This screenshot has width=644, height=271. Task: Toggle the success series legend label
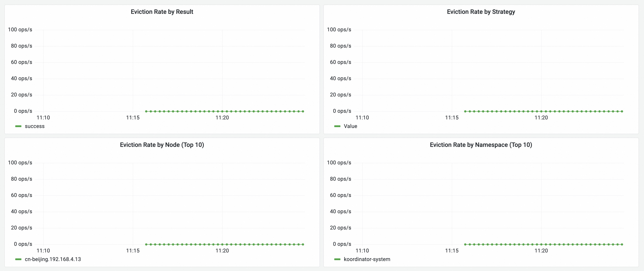pyautogui.click(x=35, y=126)
